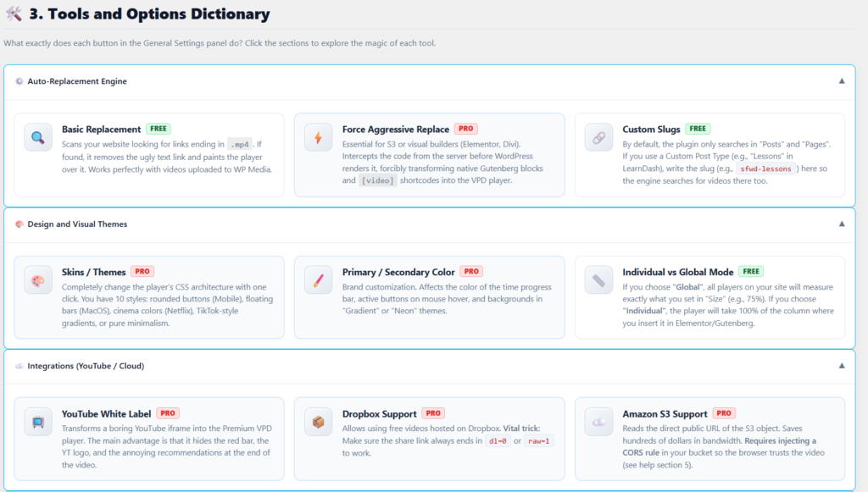Click the Integrations (YouTube / Cloud) header
The height and width of the screenshot is (492, 868).
[86, 366]
